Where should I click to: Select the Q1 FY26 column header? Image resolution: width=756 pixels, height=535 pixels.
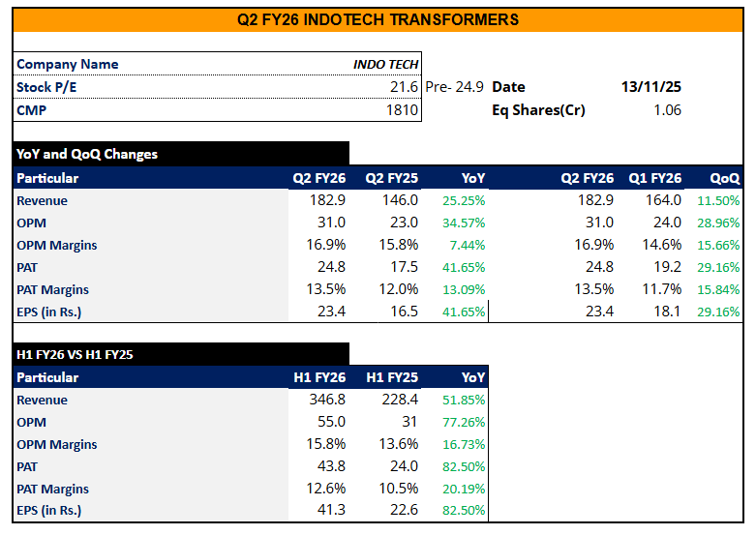point(654,178)
